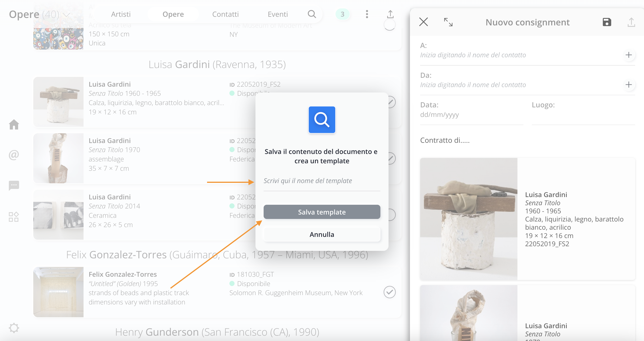Open the widgets grid sidebar icon
This screenshot has height=341, width=644.
point(14,217)
